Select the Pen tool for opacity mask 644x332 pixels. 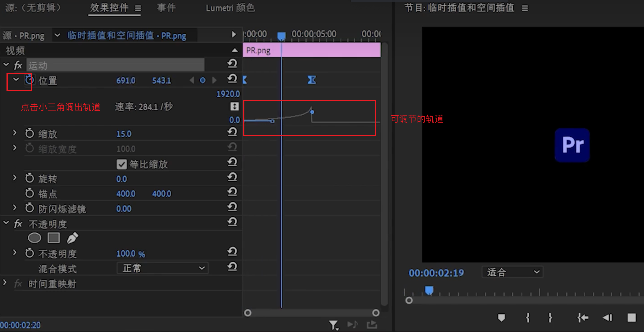72,237
